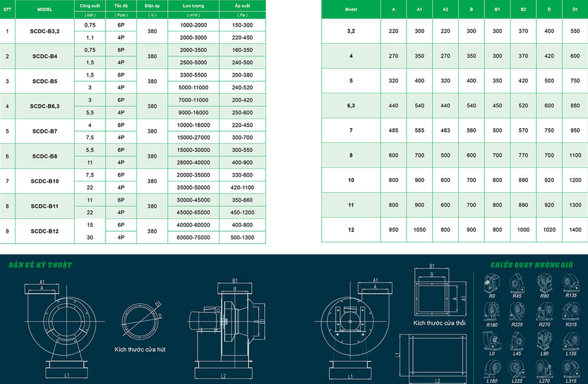Viewport: 588px width, 384px height.
Task: Click the 'Áp suất' column header
Action: pyautogui.click(x=242, y=6)
